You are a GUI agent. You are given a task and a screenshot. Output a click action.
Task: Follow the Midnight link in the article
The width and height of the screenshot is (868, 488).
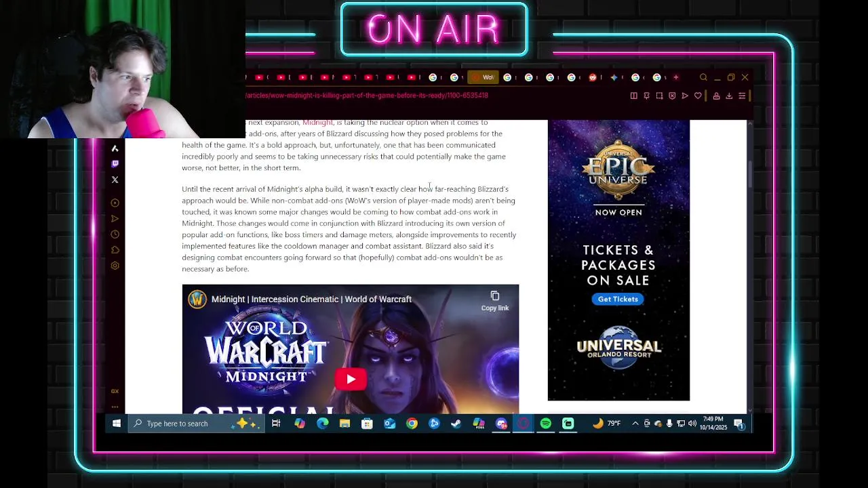point(317,123)
